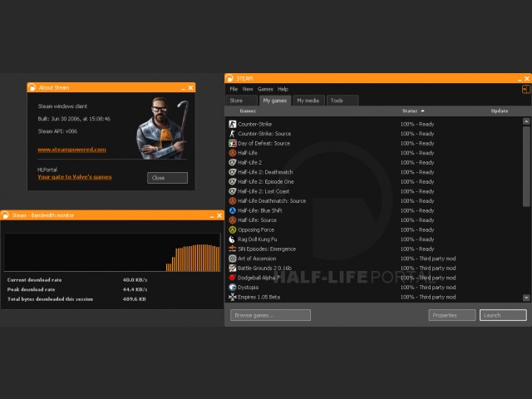
Task: Select the Day of Defeat: Source name
Action: [x=264, y=144]
